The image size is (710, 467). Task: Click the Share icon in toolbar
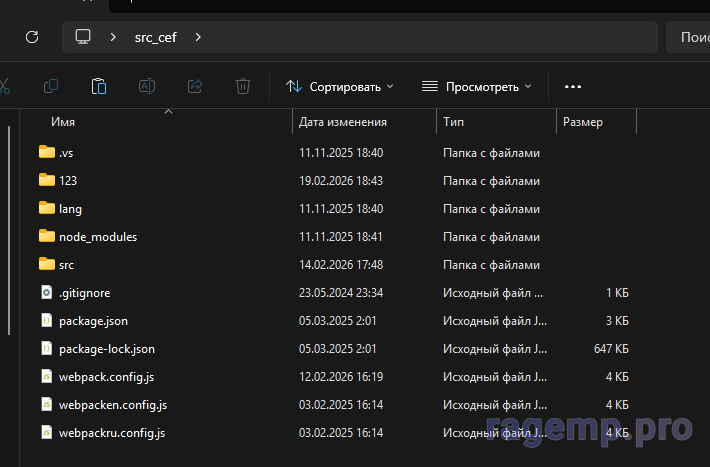pos(195,87)
